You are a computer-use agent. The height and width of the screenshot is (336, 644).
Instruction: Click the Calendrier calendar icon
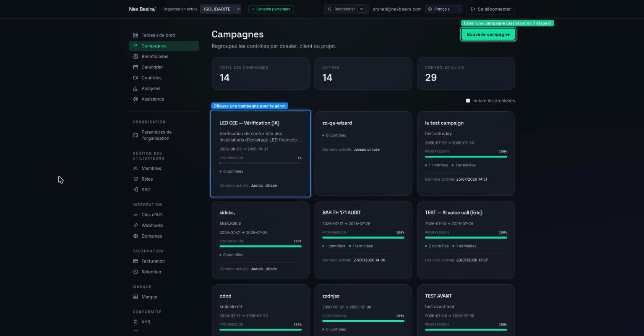[x=136, y=67]
